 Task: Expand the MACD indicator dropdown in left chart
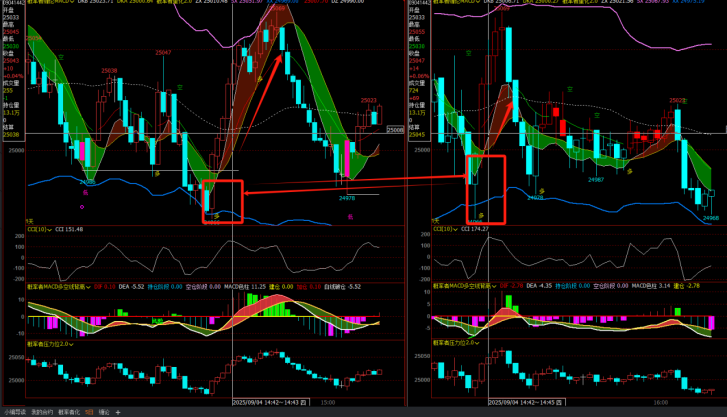pos(89,286)
